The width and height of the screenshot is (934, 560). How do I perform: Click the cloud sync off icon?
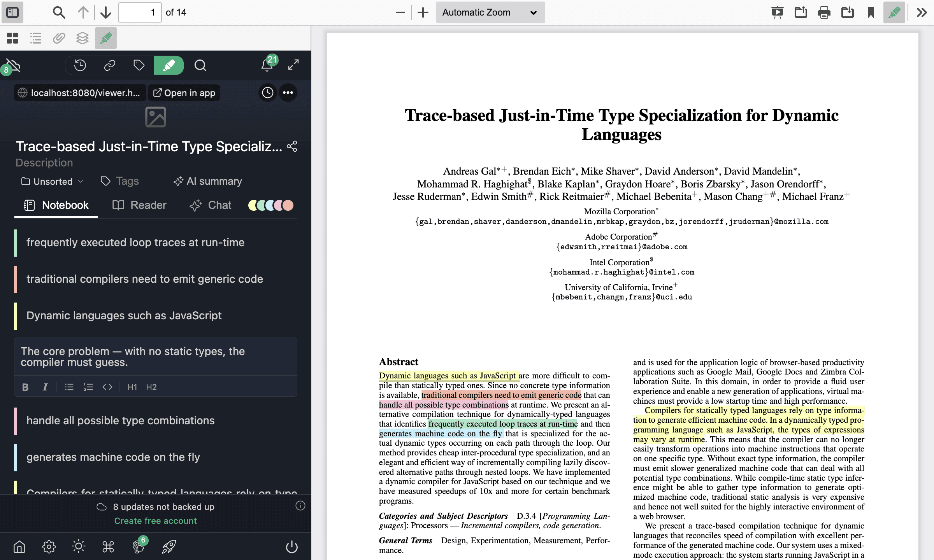click(12, 66)
